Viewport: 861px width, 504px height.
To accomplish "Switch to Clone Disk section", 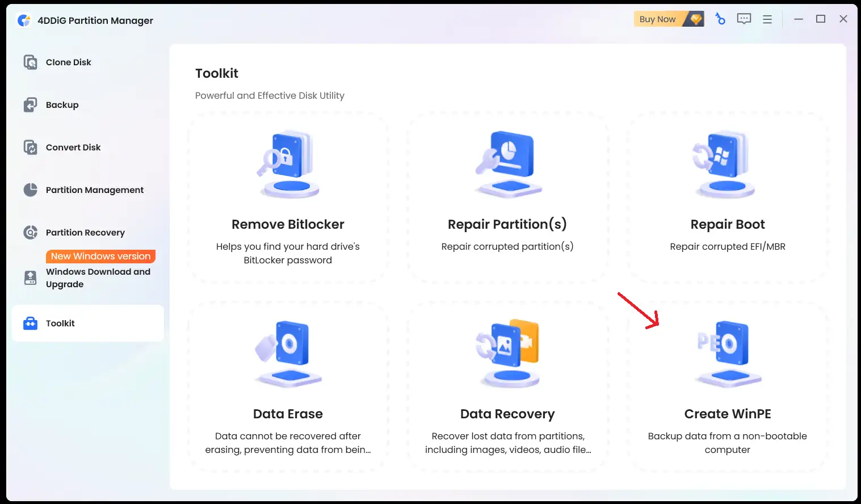I will [68, 62].
